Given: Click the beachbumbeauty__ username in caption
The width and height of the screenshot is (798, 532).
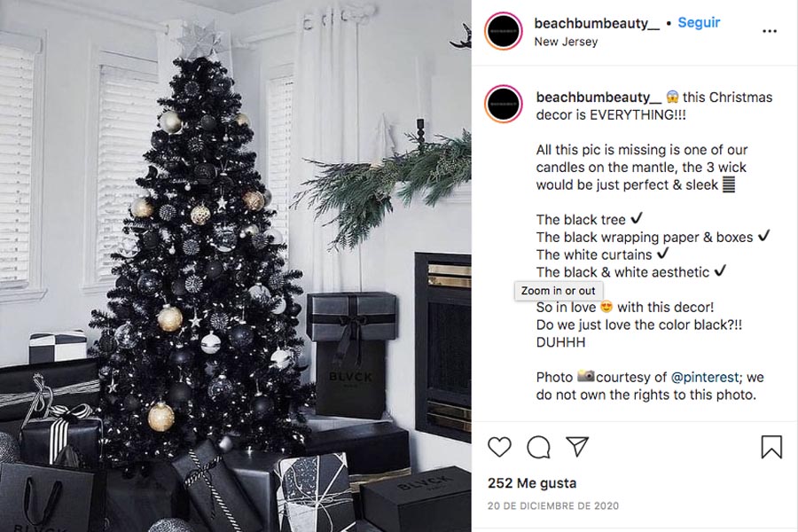Looking at the screenshot, I should pos(599,97).
